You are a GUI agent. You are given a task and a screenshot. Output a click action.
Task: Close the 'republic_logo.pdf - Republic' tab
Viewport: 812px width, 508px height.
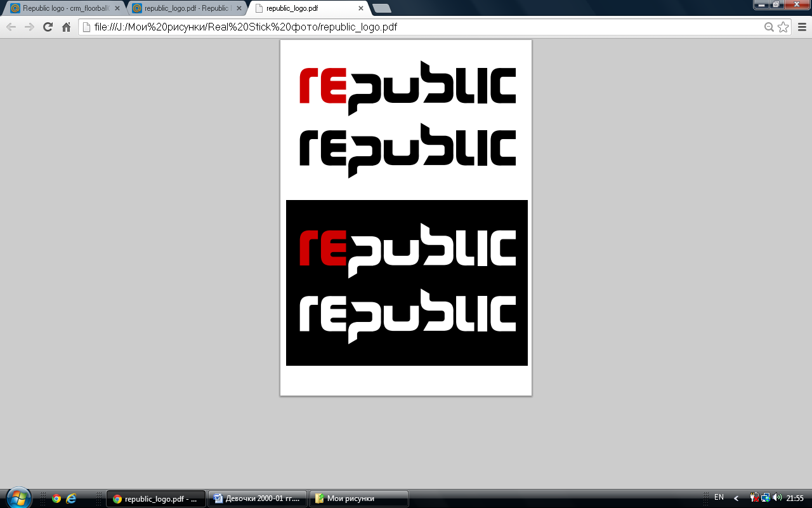(239, 9)
